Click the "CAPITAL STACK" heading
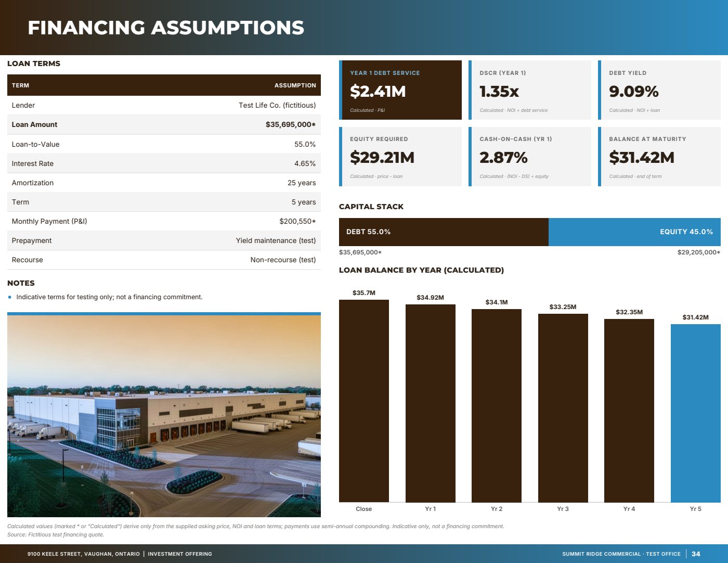The height and width of the screenshot is (563, 728). (x=371, y=207)
